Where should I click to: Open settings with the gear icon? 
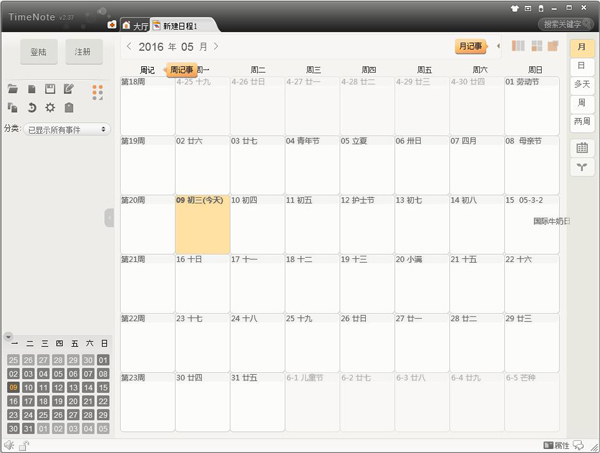click(50, 108)
